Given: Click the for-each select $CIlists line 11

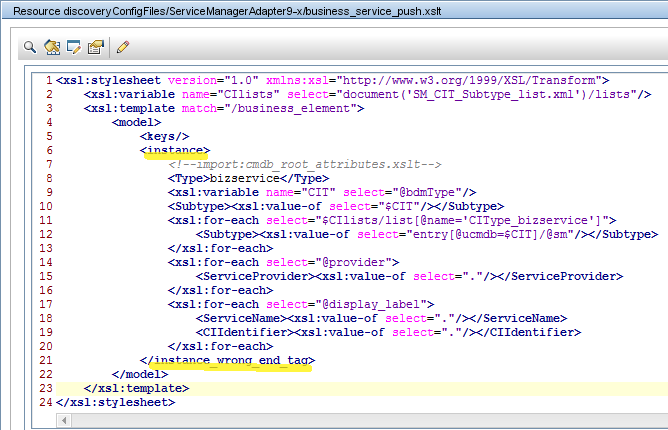Looking at the screenshot, I should [392, 221].
